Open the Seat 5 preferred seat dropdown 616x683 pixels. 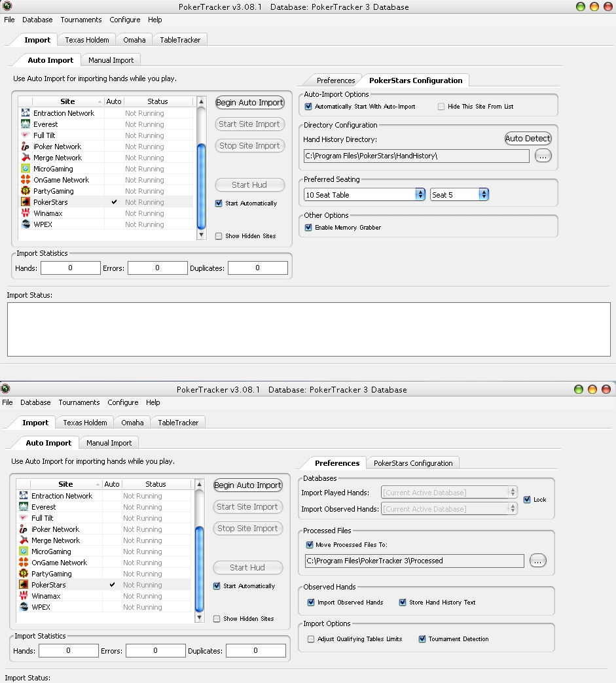(460, 195)
